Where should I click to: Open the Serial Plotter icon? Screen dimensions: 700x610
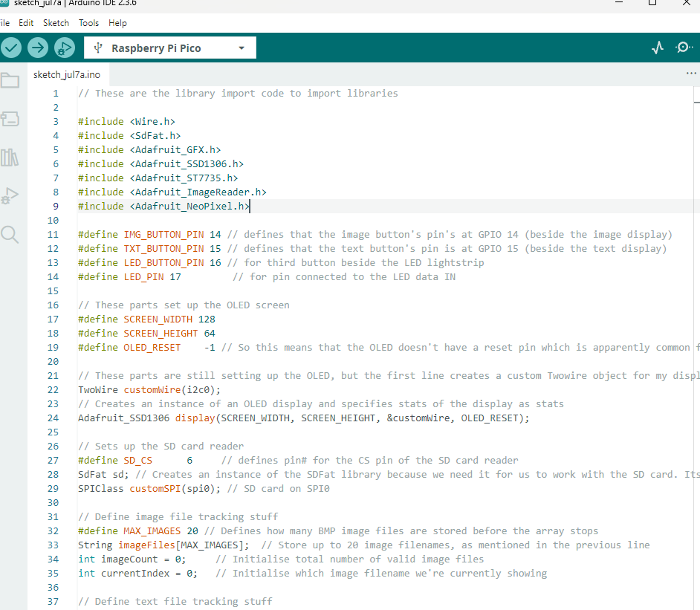coord(657,48)
